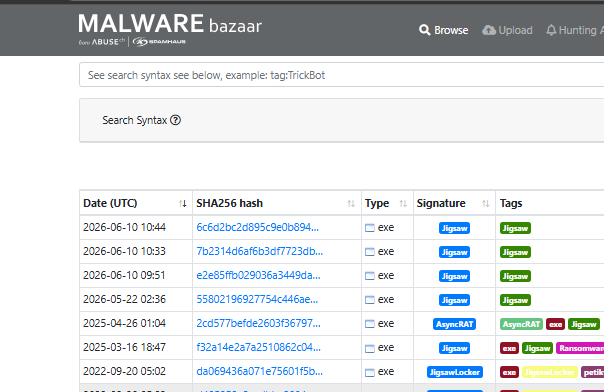Sort table by SHA256 hash column
The width and height of the screenshot is (604, 392).
[x=277, y=203]
